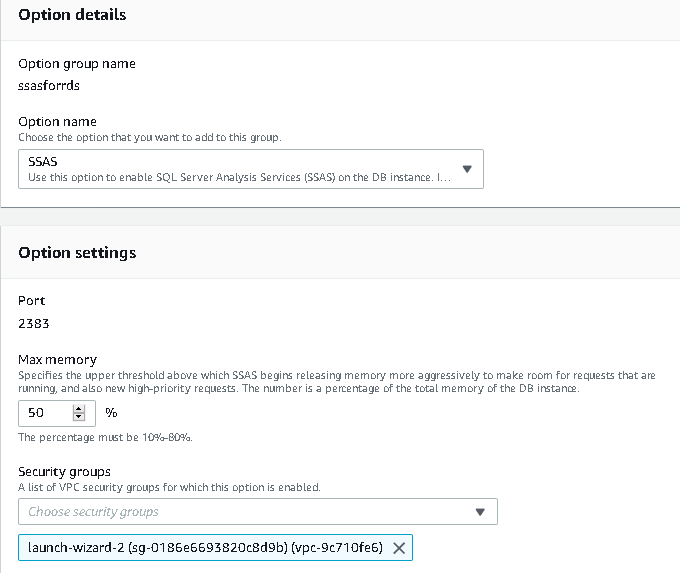Click the Max memory label
This screenshot has width=680, height=573.
(57, 359)
